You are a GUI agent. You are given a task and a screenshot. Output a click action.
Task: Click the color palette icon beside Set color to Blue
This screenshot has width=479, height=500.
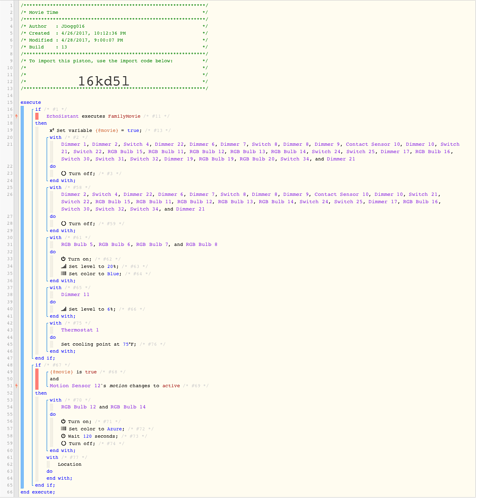pos(64,274)
